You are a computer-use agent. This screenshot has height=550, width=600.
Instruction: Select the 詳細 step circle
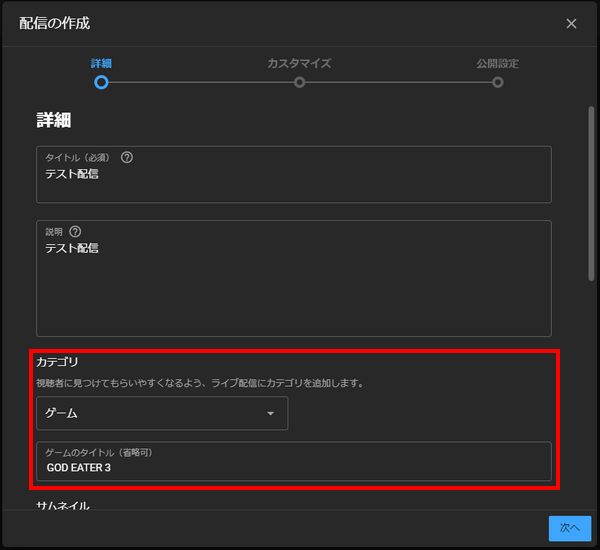tap(101, 82)
